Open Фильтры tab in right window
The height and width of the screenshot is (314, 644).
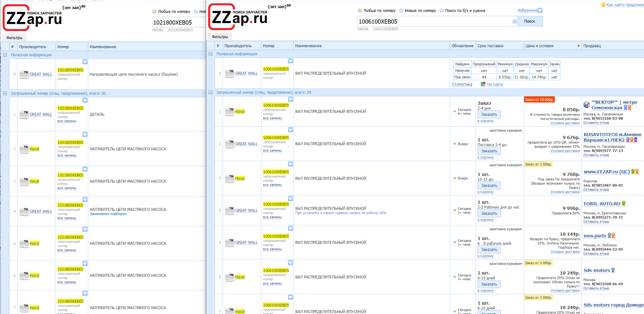(x=220, y=37)
